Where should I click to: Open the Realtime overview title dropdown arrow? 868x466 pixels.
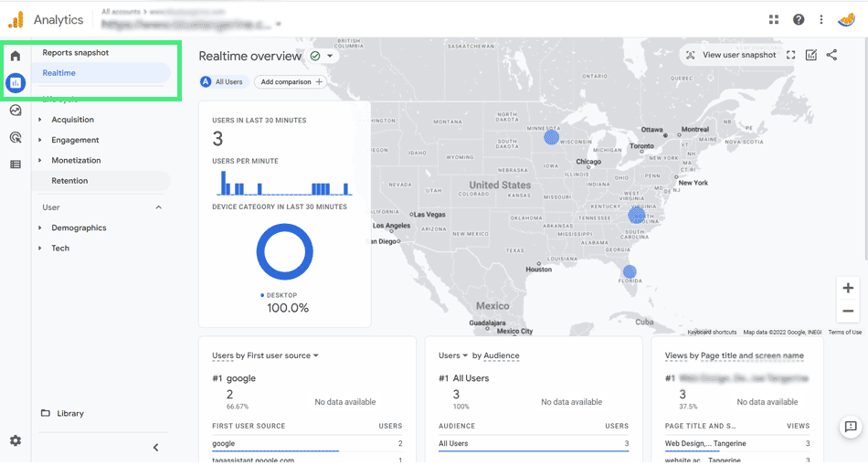coord(330,56)
